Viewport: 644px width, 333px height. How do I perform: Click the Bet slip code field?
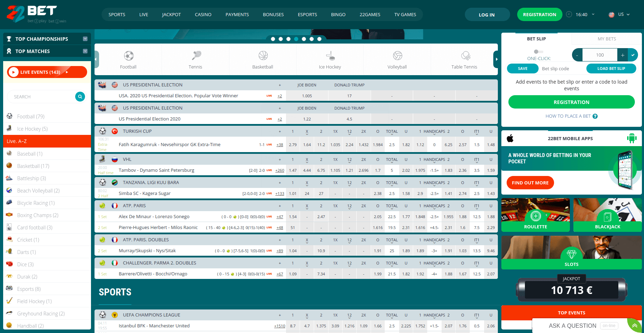[562, 68]
